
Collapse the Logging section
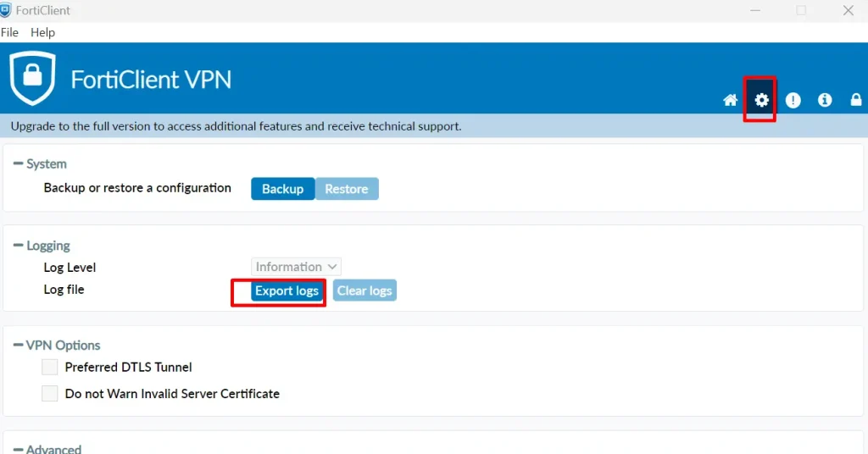[19, 246]
